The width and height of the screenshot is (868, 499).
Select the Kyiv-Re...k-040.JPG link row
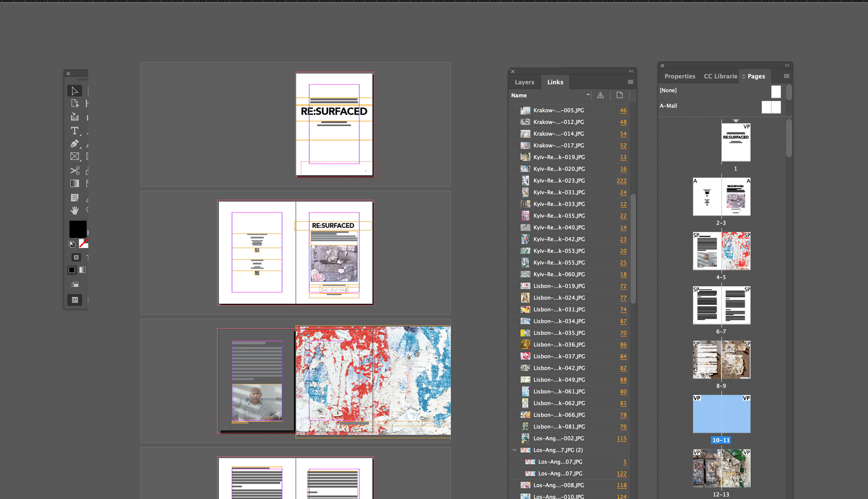click(x=569, y=227)
